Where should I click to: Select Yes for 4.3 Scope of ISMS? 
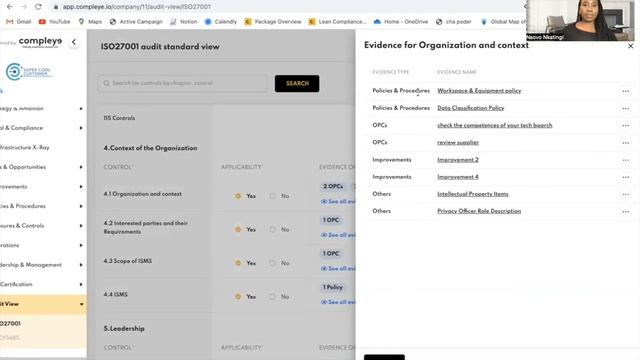click(238, 263)
